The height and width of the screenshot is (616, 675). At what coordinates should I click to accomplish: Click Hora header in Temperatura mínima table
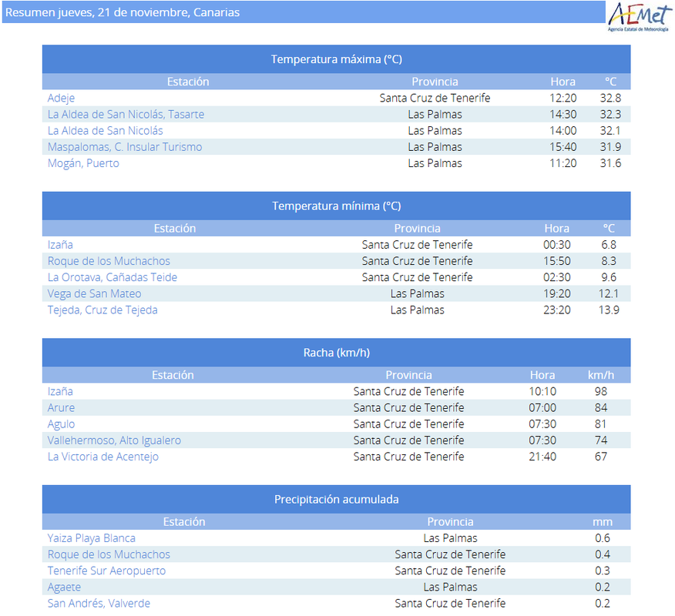pyautogui.click(x=556, y=229)
